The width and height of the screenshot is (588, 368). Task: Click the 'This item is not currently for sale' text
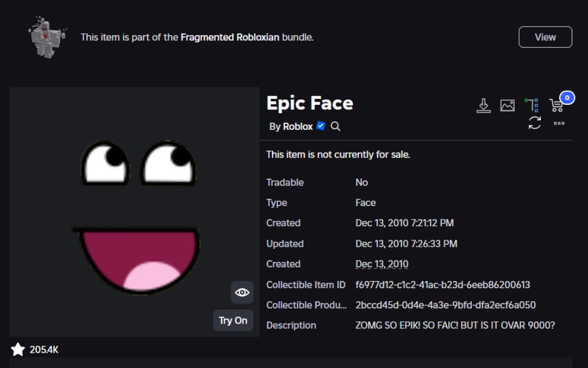338,155
